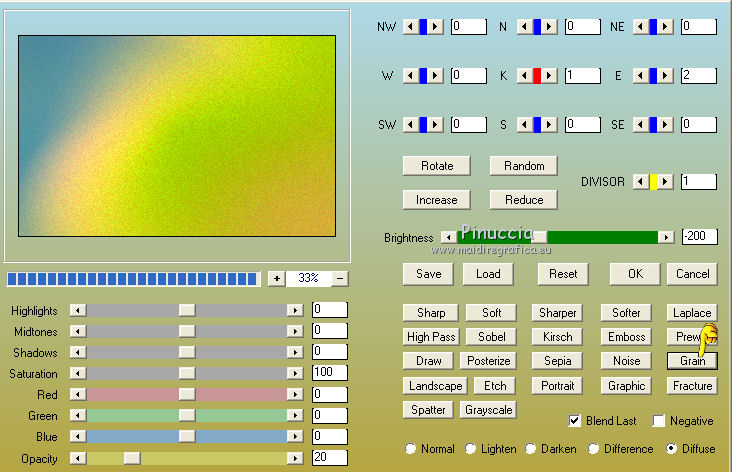Click the Blue slider thumb
The height and width of the screenshot is (472, 732).
click(187, 437)
